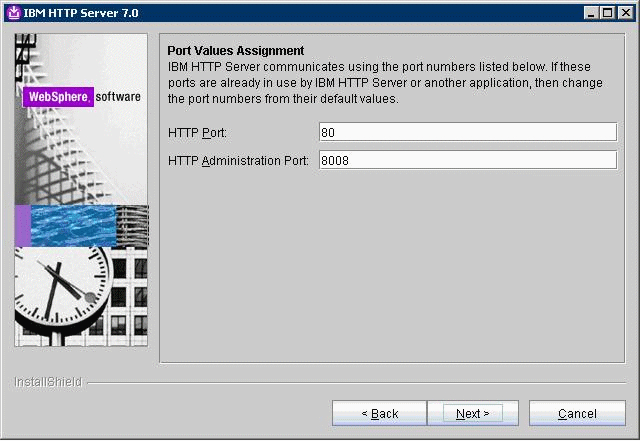Close the IBM HTTP Server window
This screenshot has height=441, width=640.
(x=625, y=13)
